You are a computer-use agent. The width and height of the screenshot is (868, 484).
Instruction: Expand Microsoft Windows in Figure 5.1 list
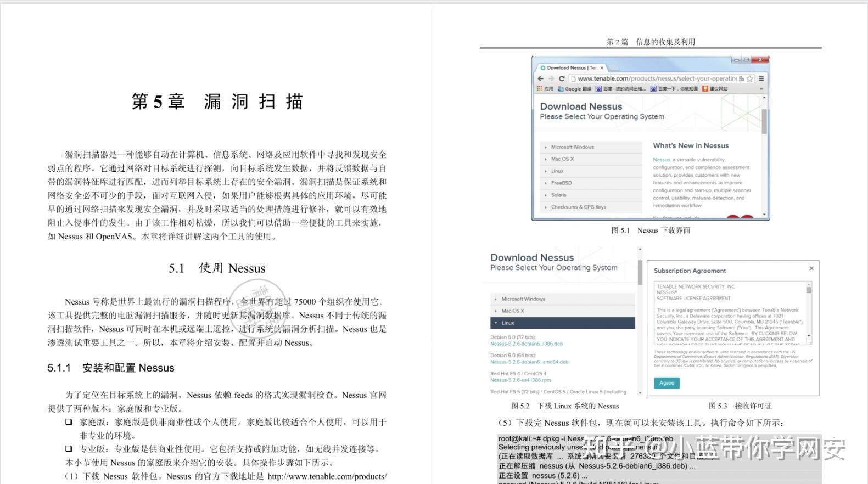coord(591,147)
